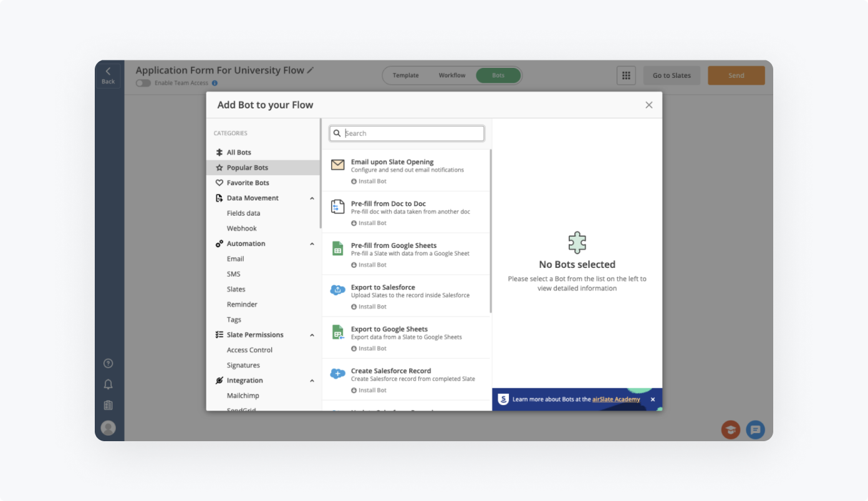Collapse the Slate Permissions category
Viewport: 868px width, 501px height.
click(x=312, y=335)
